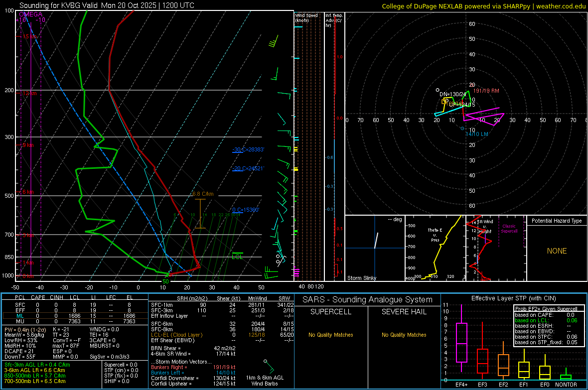Click the 'Eff Shear (EBWD)' row label

tap(172, 340)
